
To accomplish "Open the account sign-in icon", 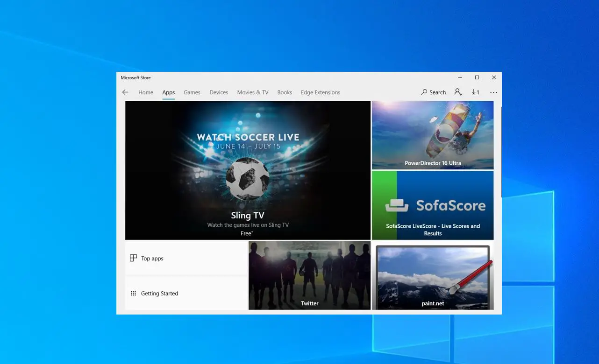I will click(458, 92).
